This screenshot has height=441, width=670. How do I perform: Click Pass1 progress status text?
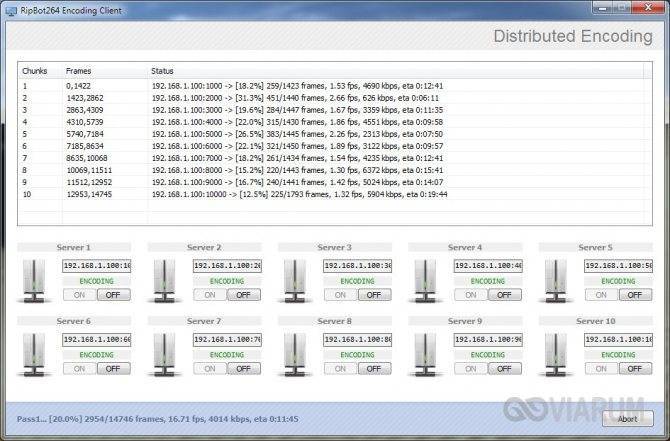[158, 419]
